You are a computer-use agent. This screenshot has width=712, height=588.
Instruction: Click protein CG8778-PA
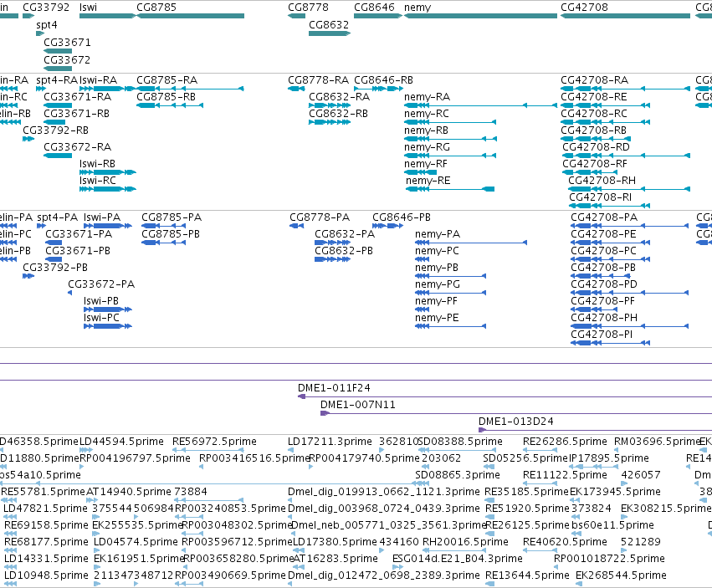pos(296,226)
